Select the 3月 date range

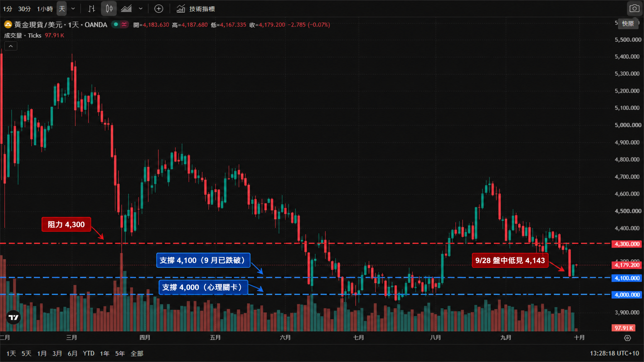click(57, 354)
